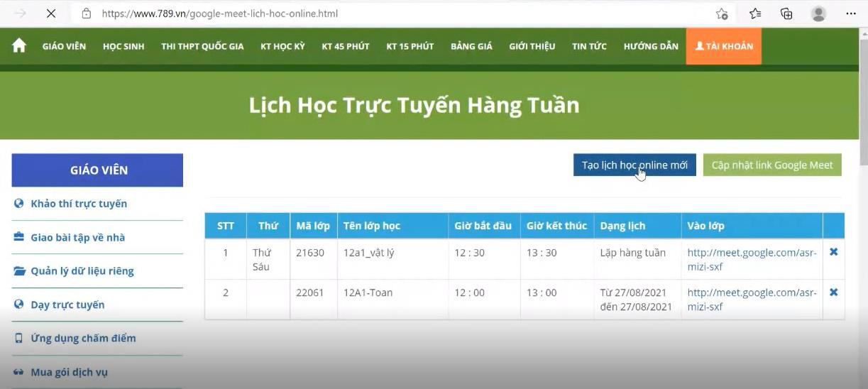Add this page to favorites star icon
This screenshot has height=389, width=868.
(x=722, y=13)
